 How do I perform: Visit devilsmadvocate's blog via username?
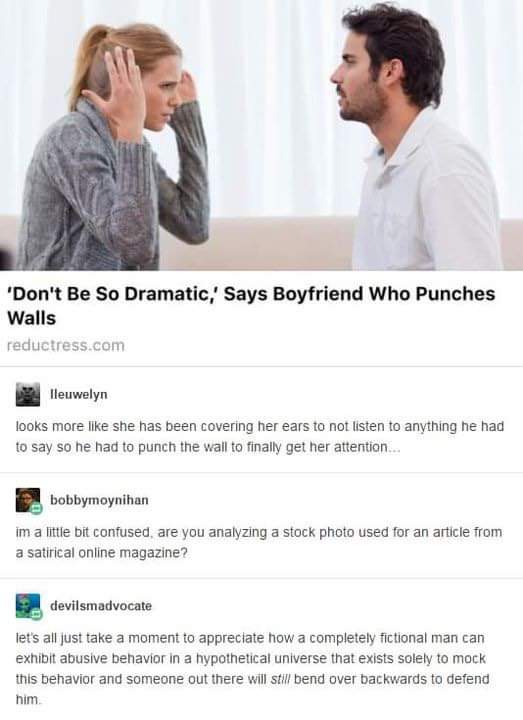(101, 606)
